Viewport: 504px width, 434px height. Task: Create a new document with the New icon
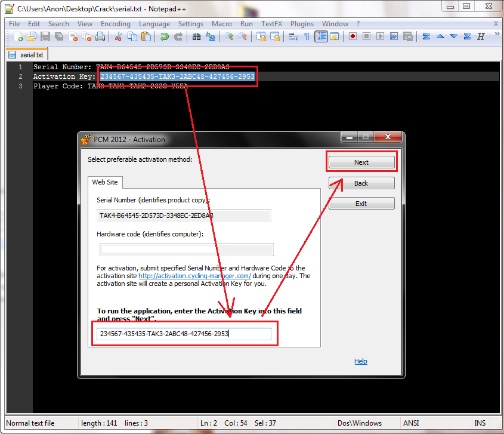[x=18, y=36]
